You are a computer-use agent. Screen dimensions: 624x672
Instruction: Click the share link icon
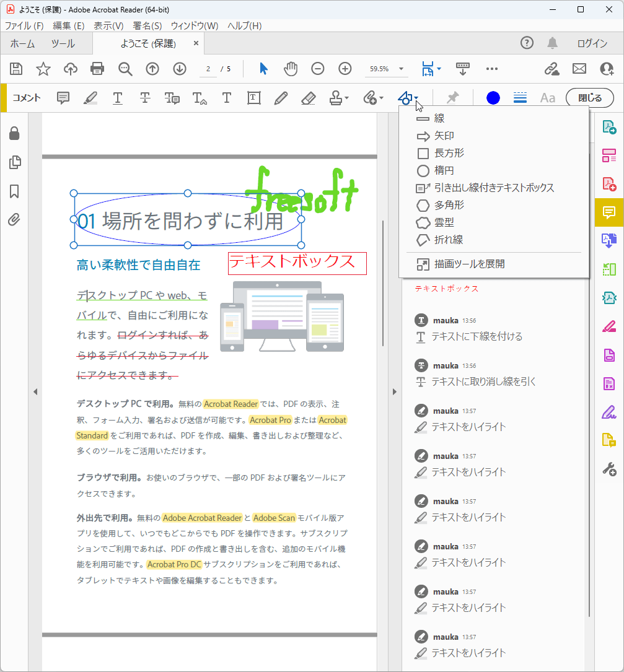pyautogui.click(x=551, y=69)
